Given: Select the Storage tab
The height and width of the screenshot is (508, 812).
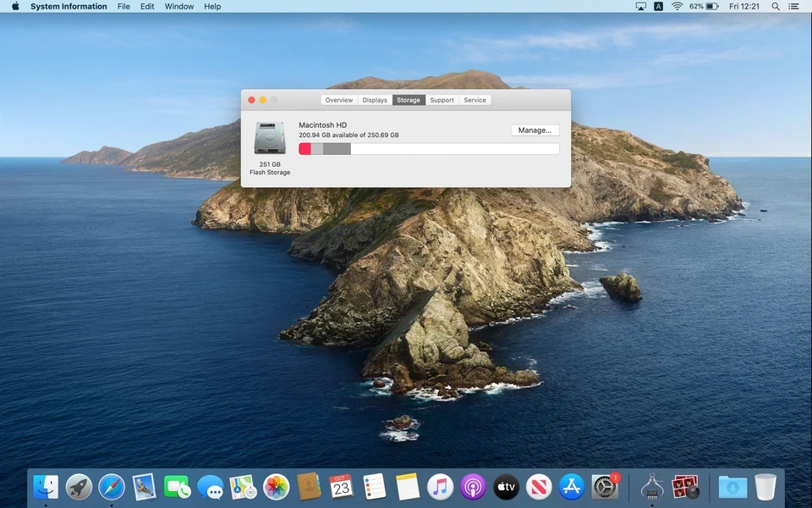Looking at the screenshot, I should click(x=409, y=100).
